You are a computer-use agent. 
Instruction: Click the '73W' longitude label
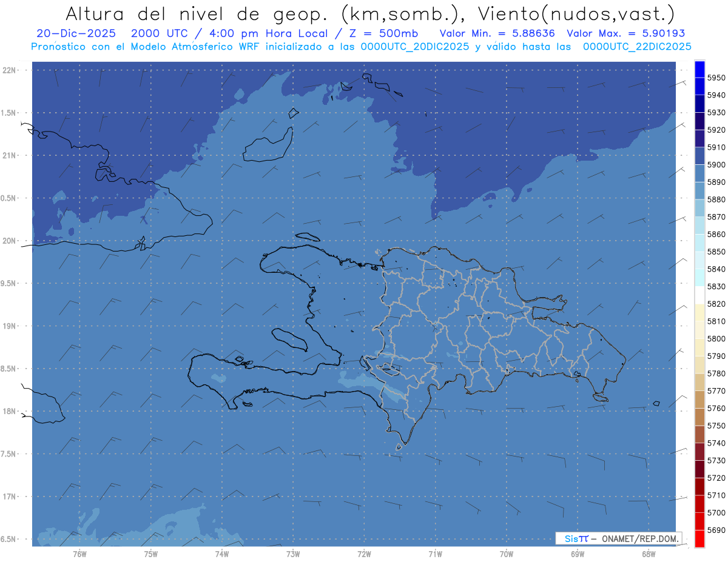pos(293,554)
